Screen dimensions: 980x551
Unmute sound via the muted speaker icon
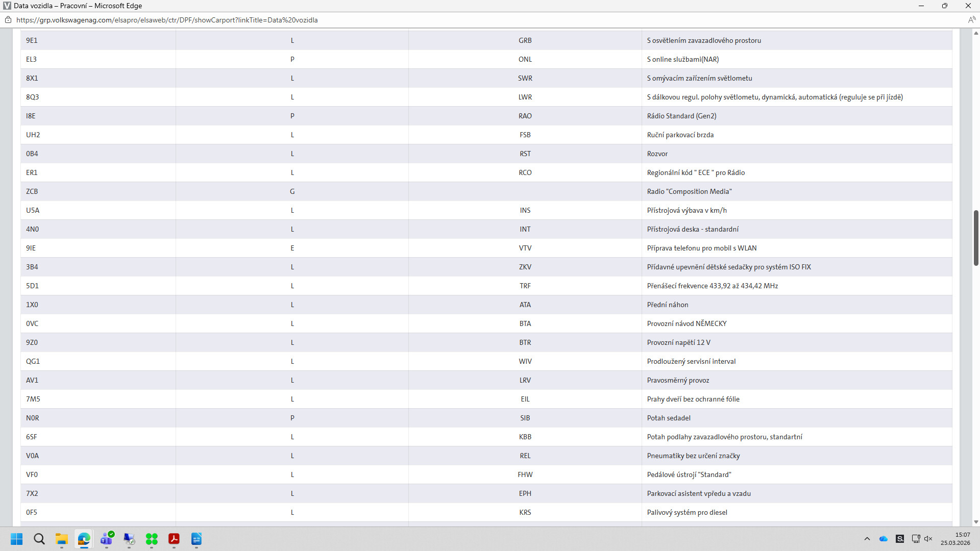click(928, 539)
